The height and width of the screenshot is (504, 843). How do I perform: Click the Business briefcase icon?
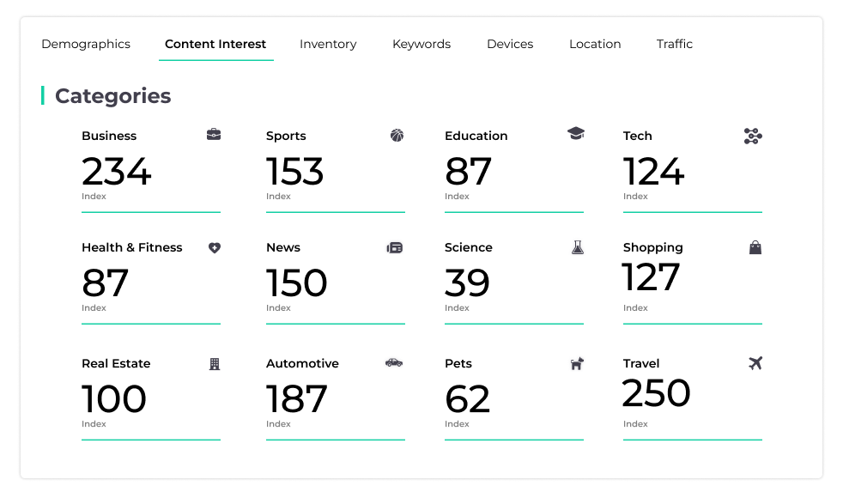coord(214,135)
